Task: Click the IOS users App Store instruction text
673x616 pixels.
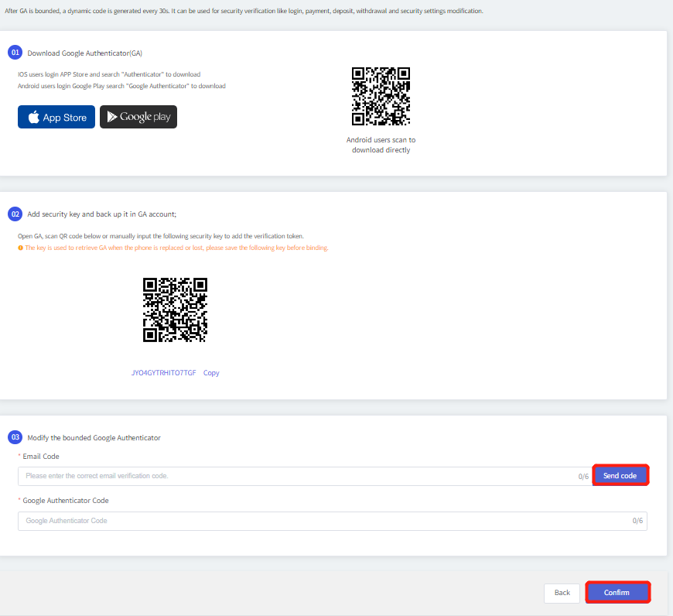Action: click(109, 74)
